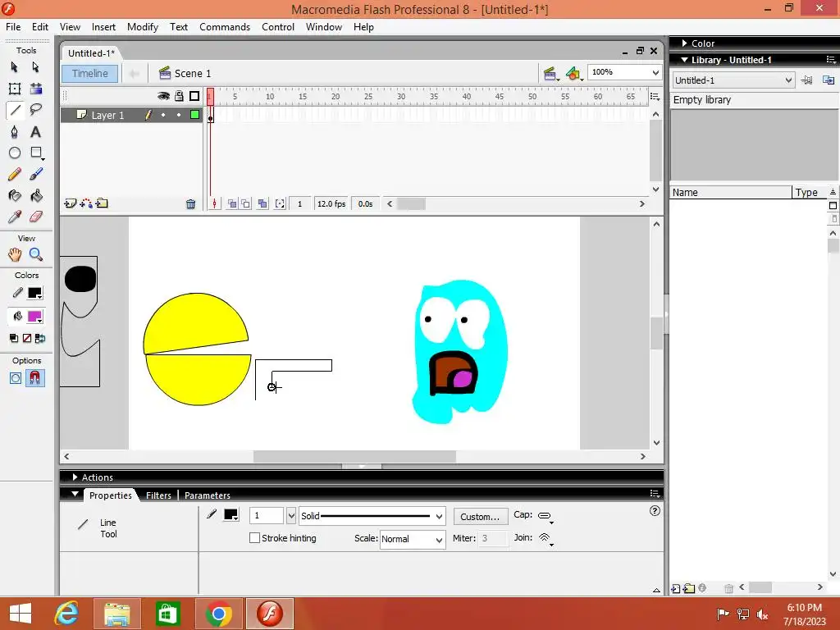Open the Control menu
The height and width of the screenshot is (630, 840).
click(x=278, y=27)
